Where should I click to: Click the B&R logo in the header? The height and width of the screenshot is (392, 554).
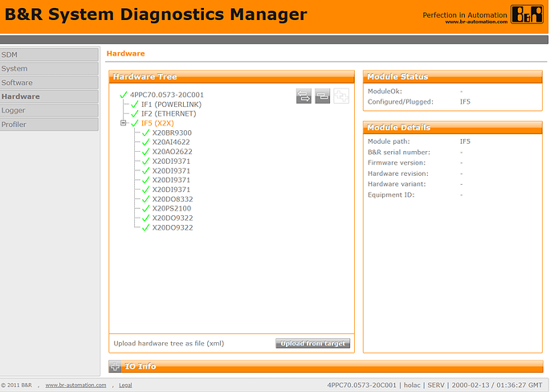tap(527, 14)
